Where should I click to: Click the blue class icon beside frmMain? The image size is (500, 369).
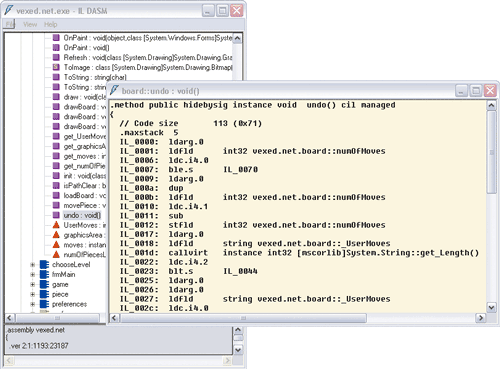click(44, 274)
